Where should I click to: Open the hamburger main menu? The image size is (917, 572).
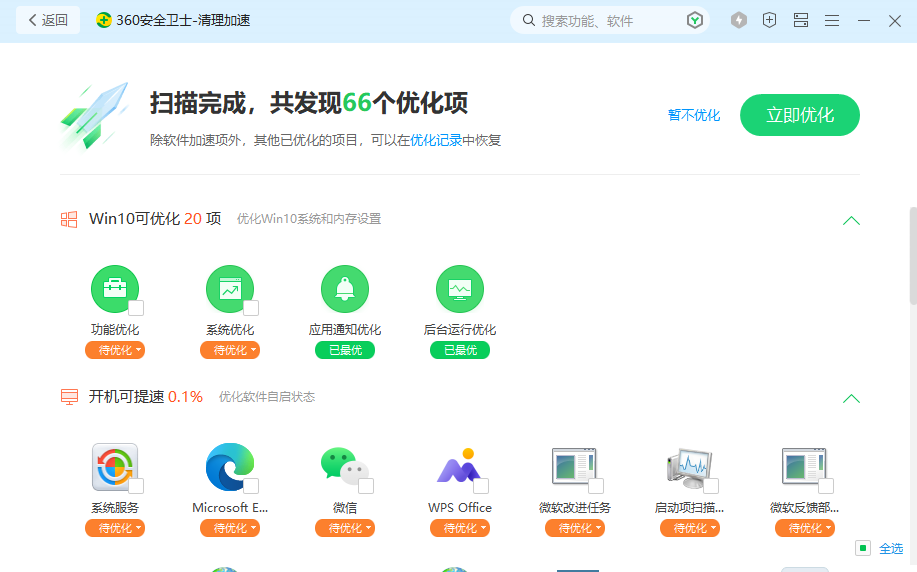tap(832, 21)
